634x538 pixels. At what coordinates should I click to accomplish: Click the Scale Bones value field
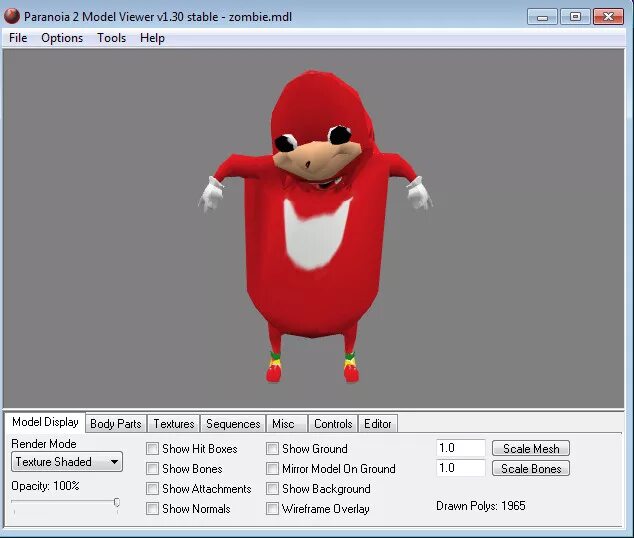461,468
